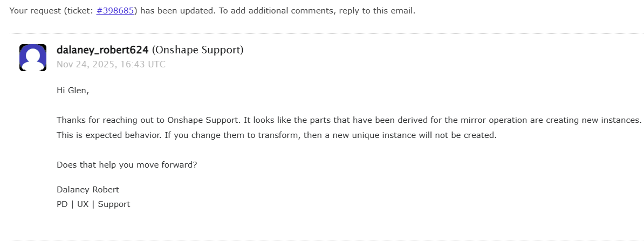Image resolution: width=644 pixels, height=242 pixels.
Task: Click 'Your request' at the top
Action: tap(35, 11)
